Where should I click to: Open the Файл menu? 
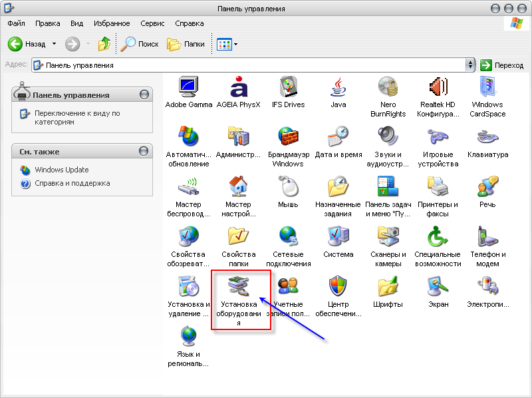[16, 23]
